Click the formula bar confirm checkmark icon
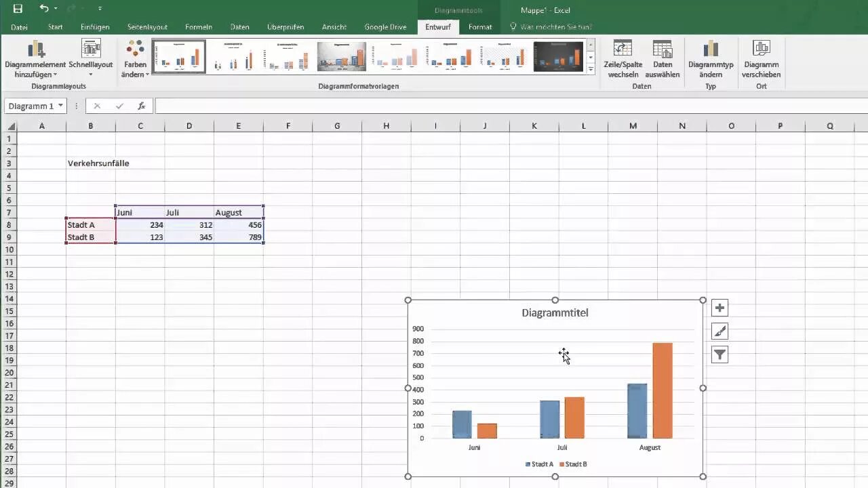This screenshot has height=488, width=868. (x=119, y=106)
